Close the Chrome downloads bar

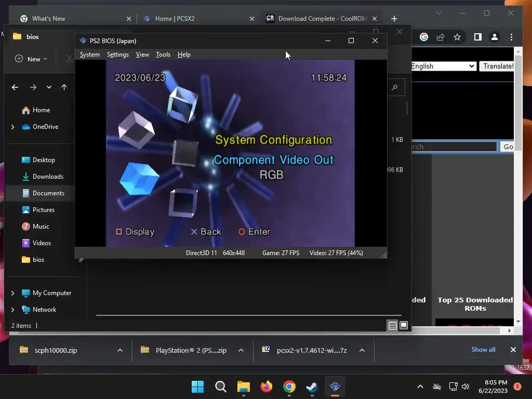tap(513, 350)
